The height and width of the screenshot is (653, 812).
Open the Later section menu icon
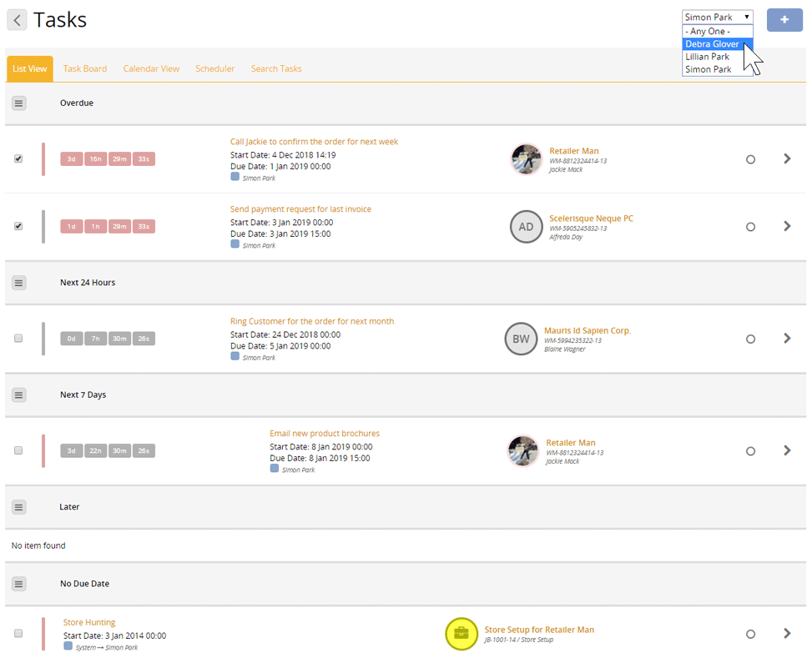[19, 507]
